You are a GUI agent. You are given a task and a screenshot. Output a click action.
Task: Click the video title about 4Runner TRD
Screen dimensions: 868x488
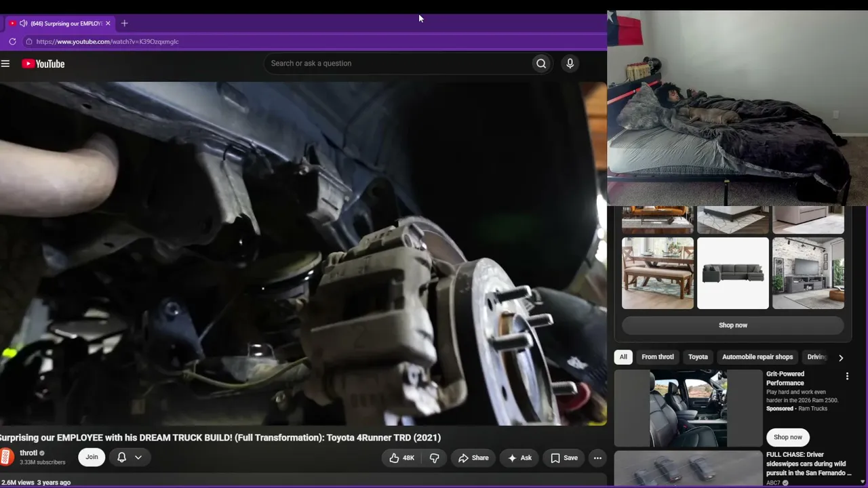click(220, 438)
